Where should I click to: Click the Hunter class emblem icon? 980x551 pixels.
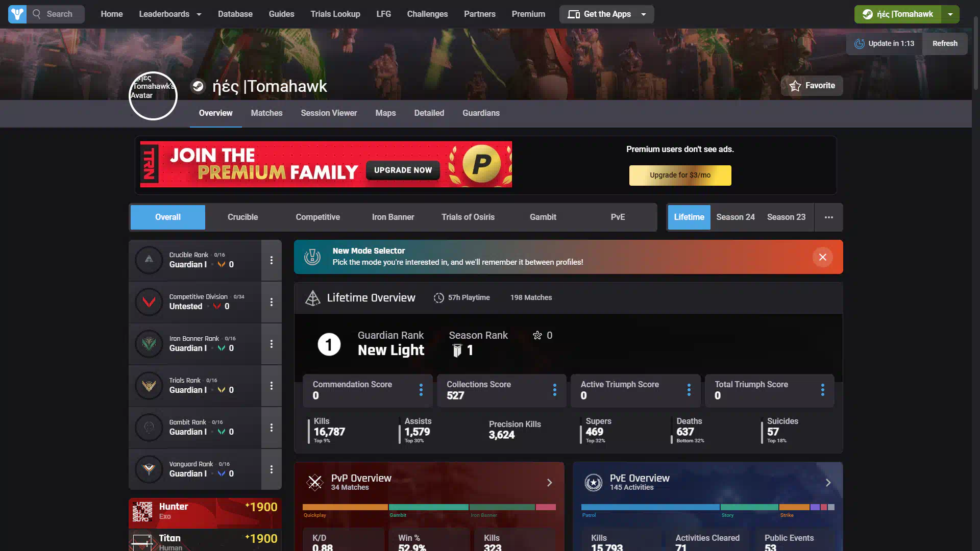(x=142, y=512)
